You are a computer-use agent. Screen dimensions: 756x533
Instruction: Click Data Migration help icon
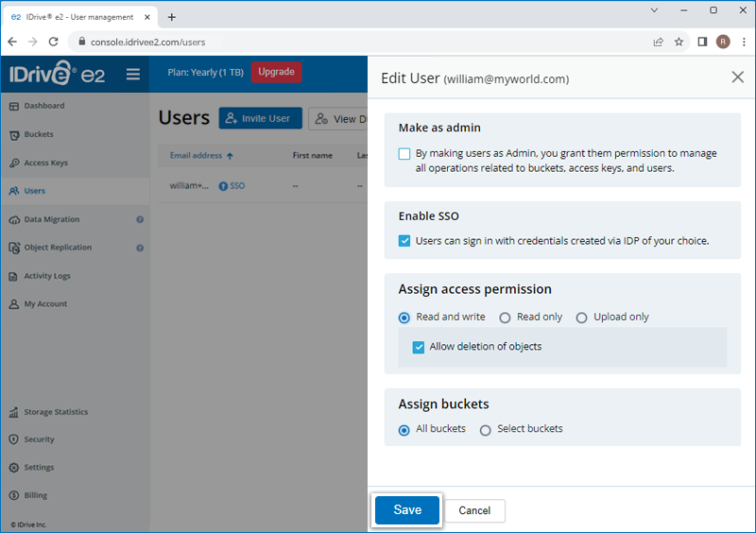coord(140,219)
